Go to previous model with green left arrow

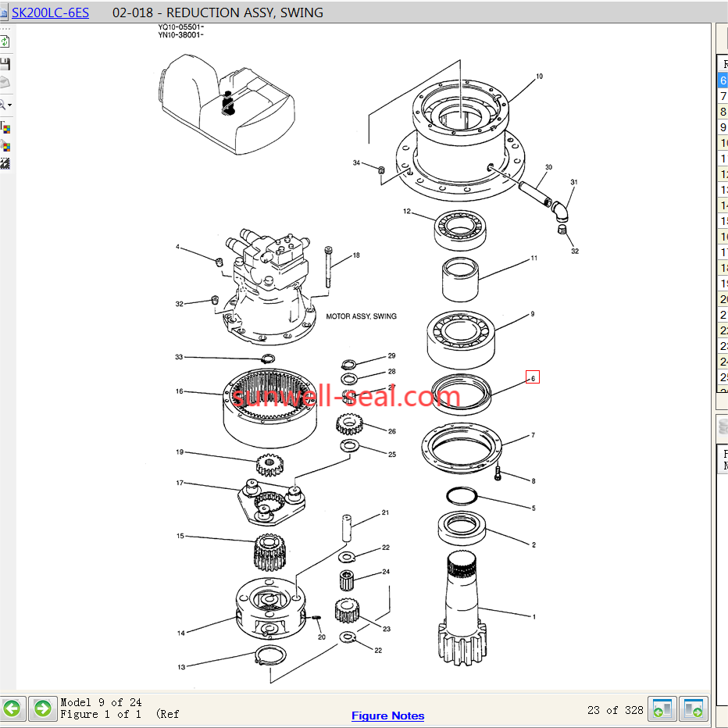[x=12, y=708]
